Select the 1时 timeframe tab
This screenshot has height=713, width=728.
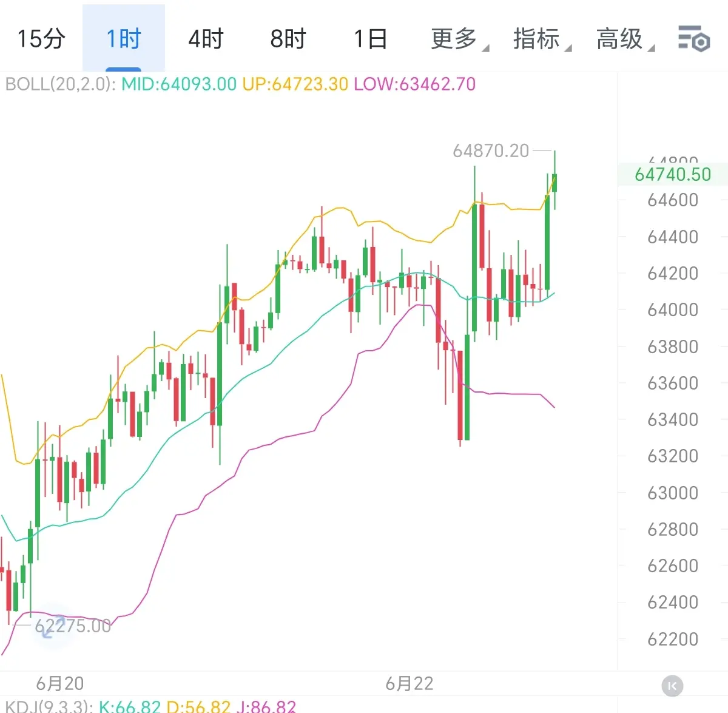pyautogui.click(x=123, y=39)
